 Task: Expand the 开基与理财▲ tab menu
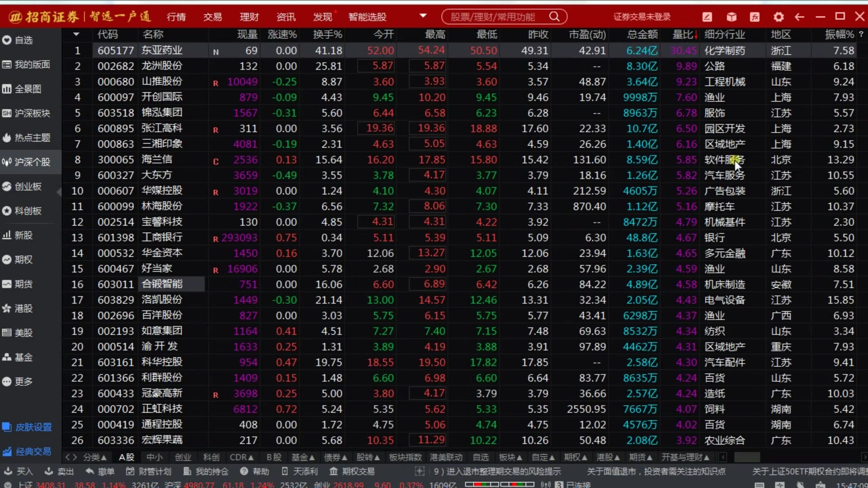(686, 457)
